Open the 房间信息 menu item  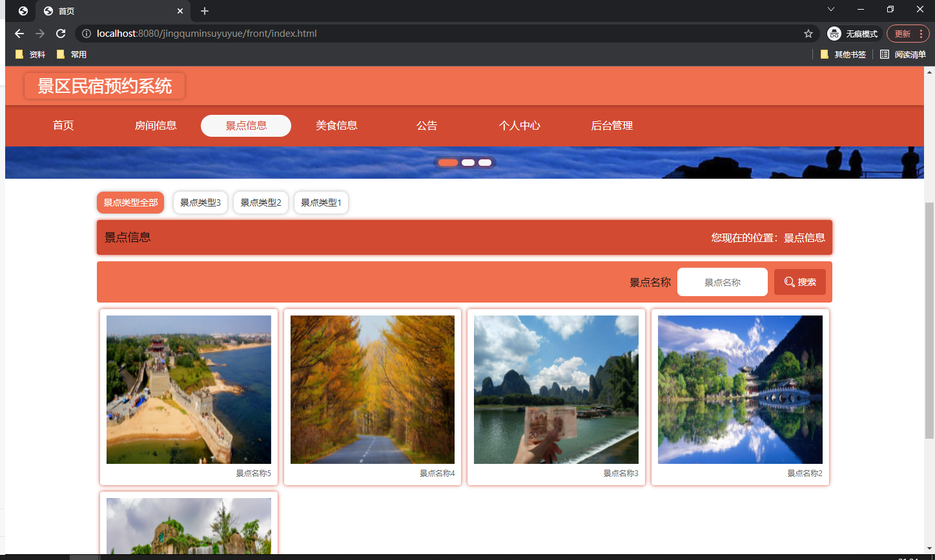156,126
